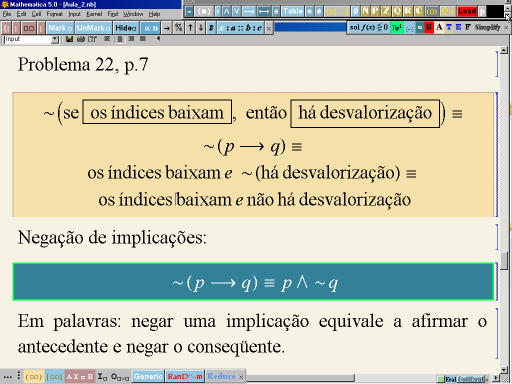Viewport: 512px width, 384px height.
Task: Click the (□□) yellow bracket button
Action: click(x=34, y=377)
